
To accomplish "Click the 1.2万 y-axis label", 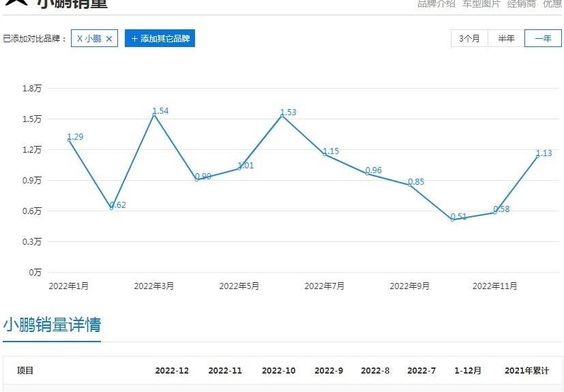I will [32, 149].
